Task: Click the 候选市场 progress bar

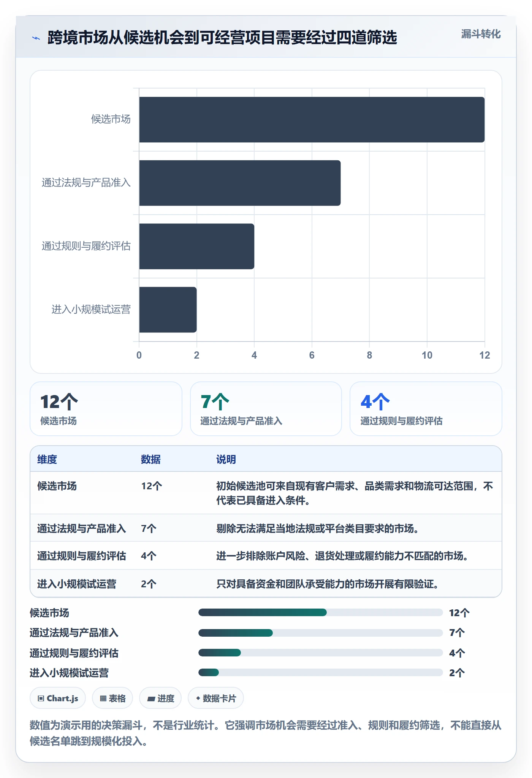Action: point(321,612)
